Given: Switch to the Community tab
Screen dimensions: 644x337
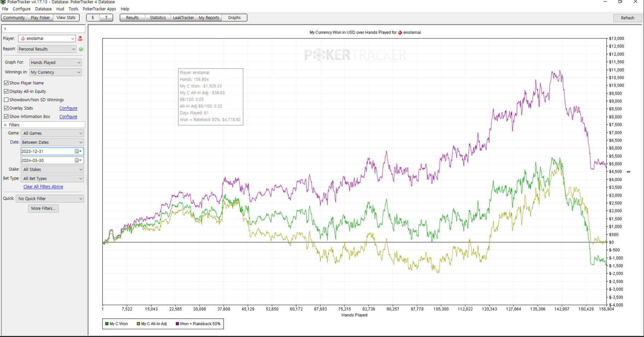Looking at the screenshot, I should 14,18.
